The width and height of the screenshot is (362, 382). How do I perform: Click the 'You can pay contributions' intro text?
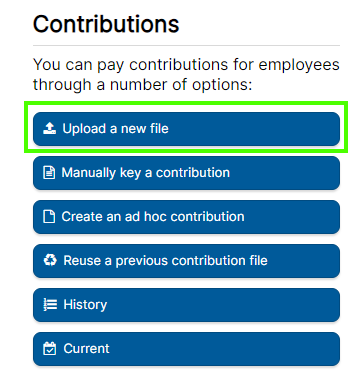[x=186, y=74]
